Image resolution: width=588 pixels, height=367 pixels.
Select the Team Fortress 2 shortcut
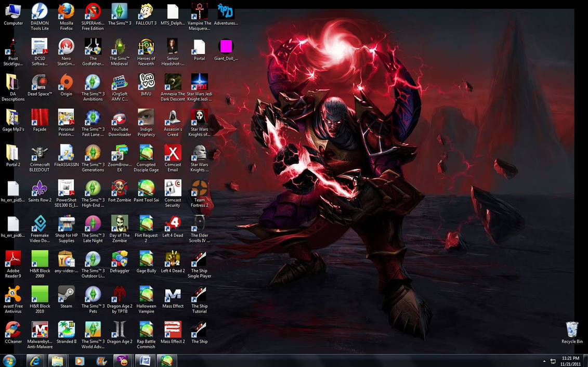[x=199, y=194]
